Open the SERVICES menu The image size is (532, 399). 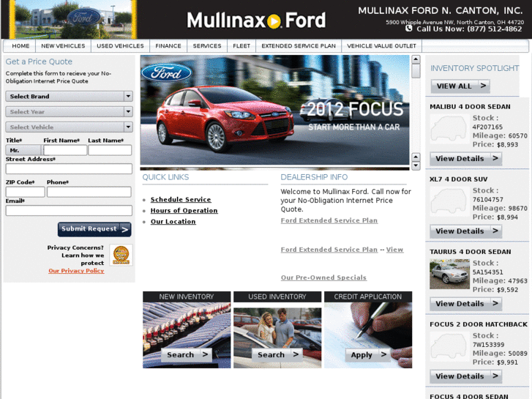tap(207, 46)
